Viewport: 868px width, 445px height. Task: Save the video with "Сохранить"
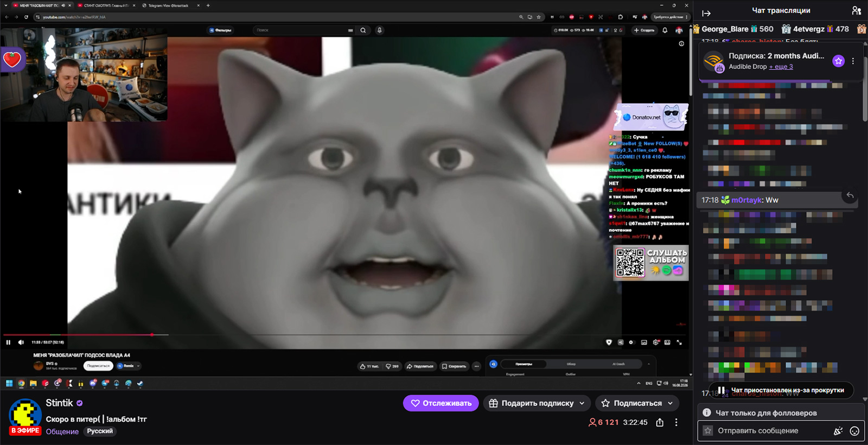[x=454, y=366]
